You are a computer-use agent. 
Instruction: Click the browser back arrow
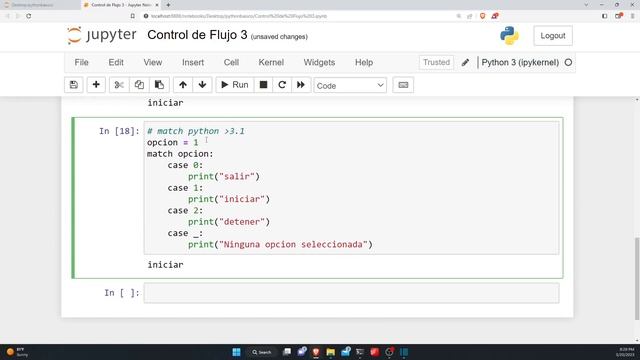point(7,16)
